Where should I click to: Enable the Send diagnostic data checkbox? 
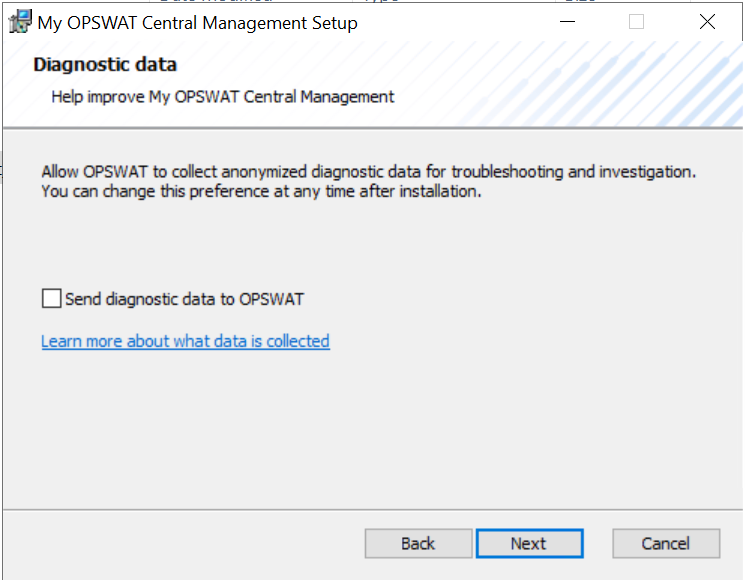[x=51, y=299]
